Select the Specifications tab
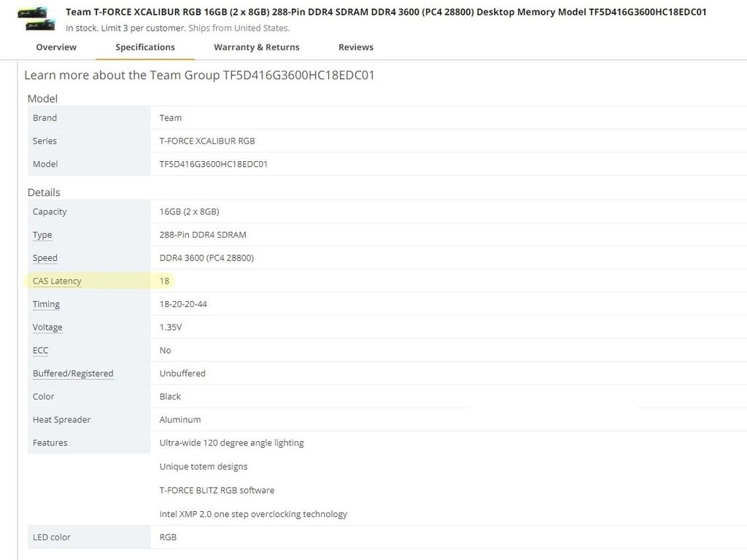 (145, 47)
